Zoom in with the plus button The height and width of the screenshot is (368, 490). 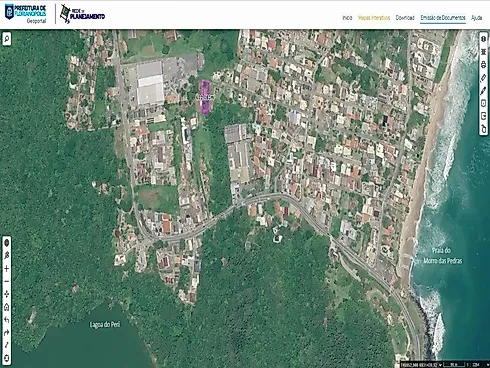coord(7,268)
